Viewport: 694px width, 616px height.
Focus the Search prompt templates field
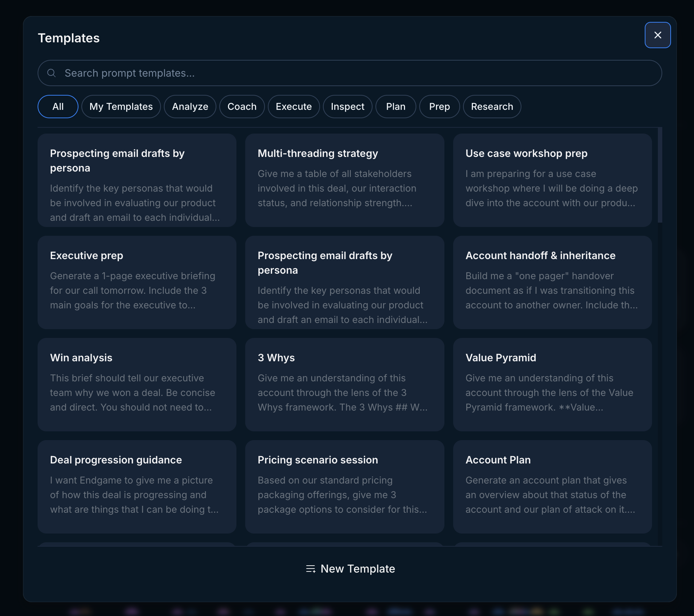point(350,73)
